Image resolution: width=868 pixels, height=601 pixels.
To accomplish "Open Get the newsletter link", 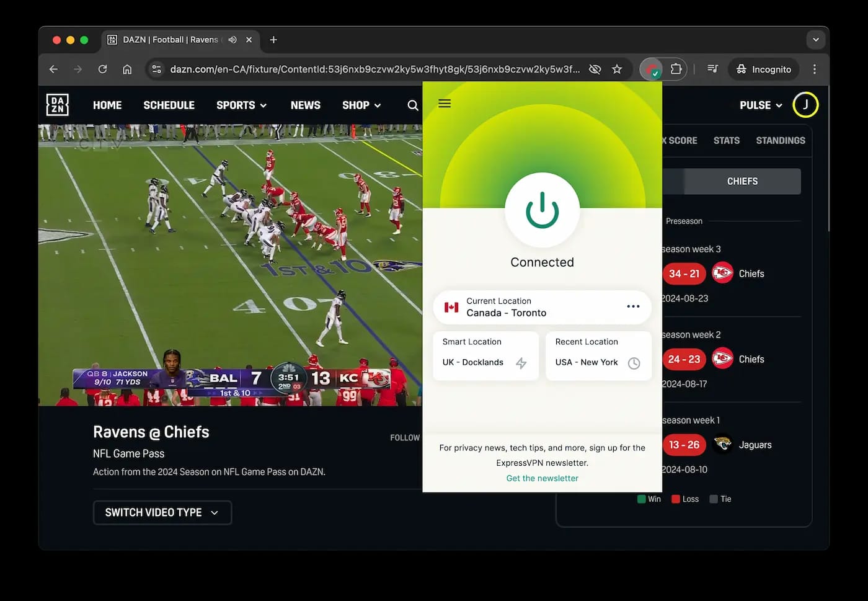I will 542,478.
